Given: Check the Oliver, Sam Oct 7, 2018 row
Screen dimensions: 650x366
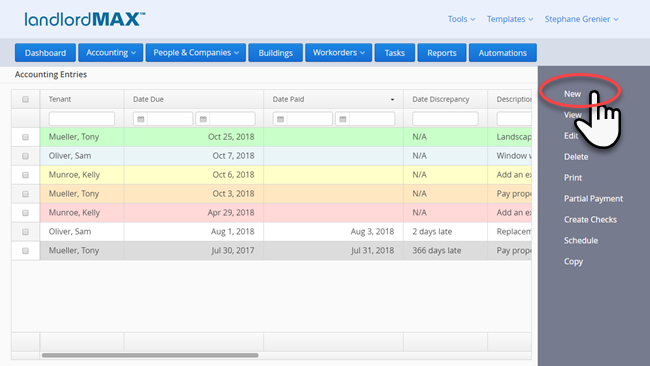Looking at the screenshot, I should point(25,156).
